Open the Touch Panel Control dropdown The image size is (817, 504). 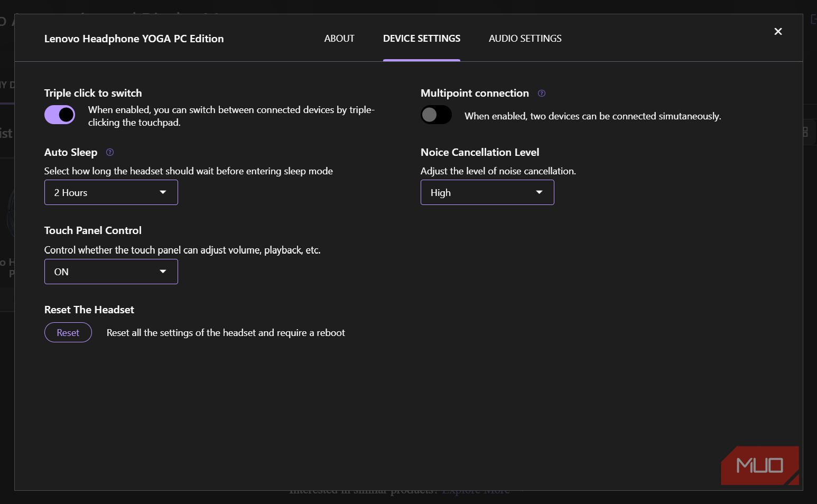[x=111, y=272]
